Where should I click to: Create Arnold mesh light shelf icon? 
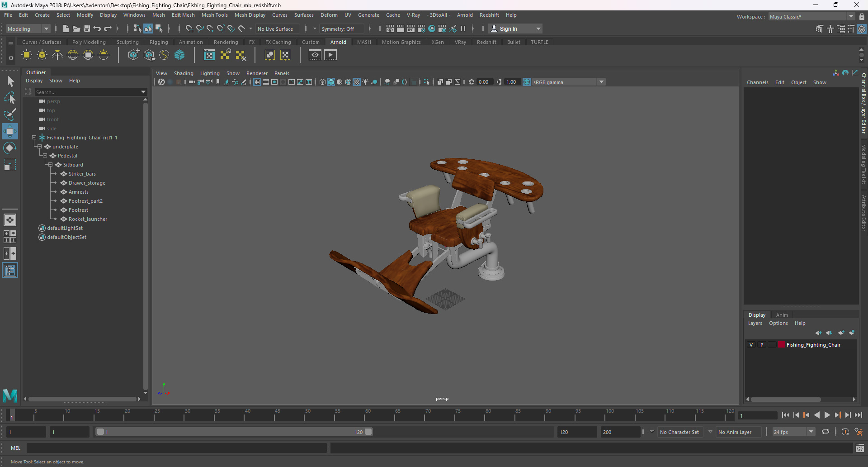42,55
